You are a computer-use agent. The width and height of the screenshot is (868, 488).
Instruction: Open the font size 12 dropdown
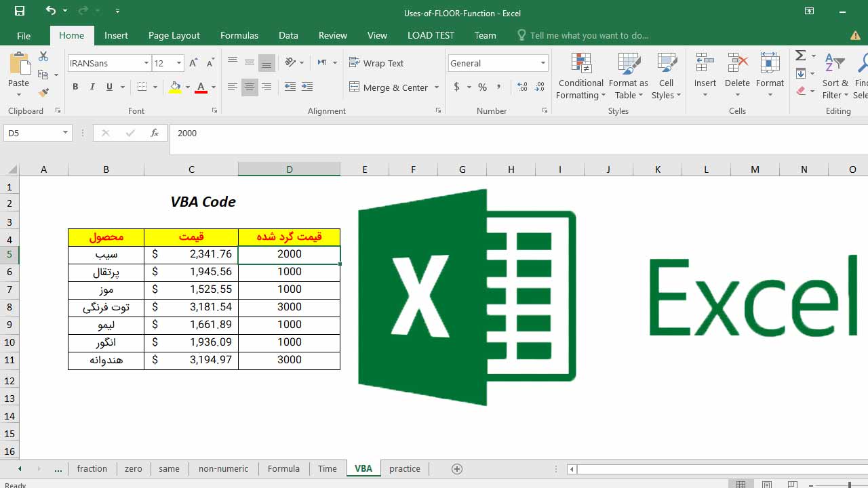pos(179,63)
